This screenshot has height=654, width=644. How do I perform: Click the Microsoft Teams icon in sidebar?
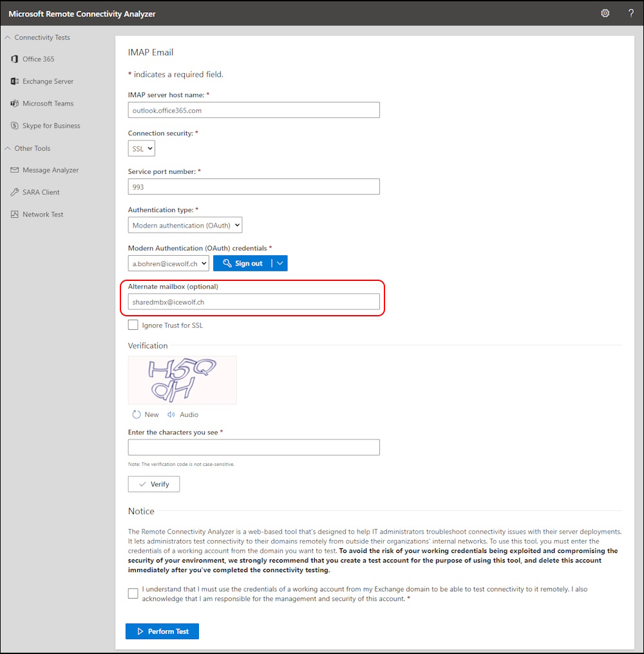point(15,103)
